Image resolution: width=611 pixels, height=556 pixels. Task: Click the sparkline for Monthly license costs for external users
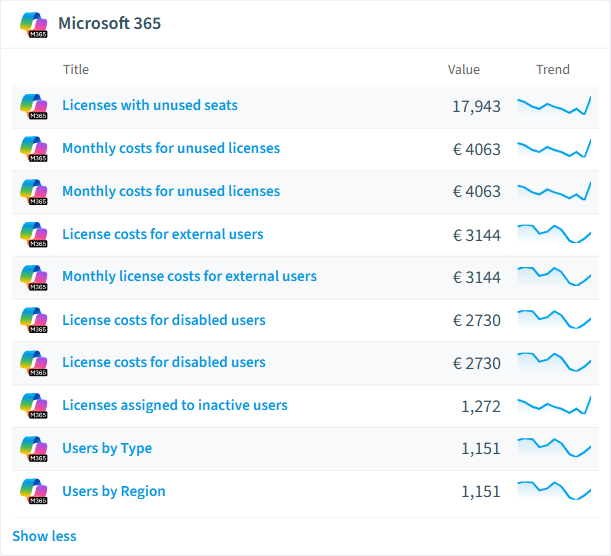pos(554,276)
